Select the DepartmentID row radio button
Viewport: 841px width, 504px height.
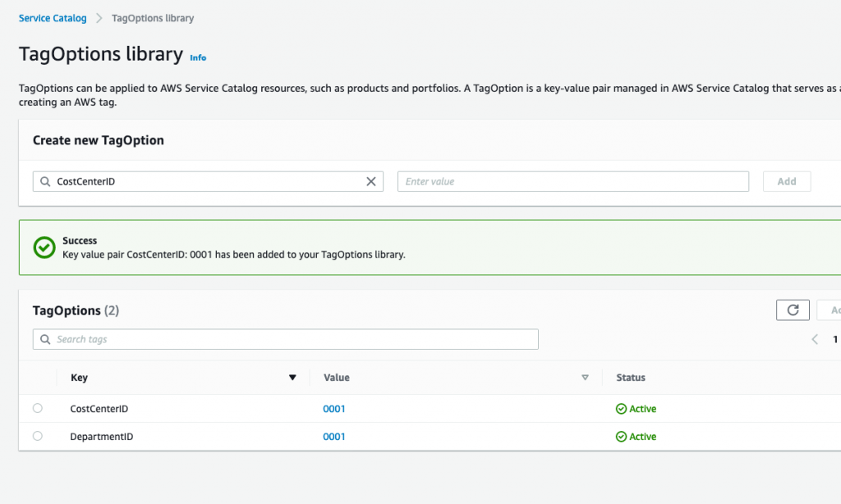click(36, 436)
